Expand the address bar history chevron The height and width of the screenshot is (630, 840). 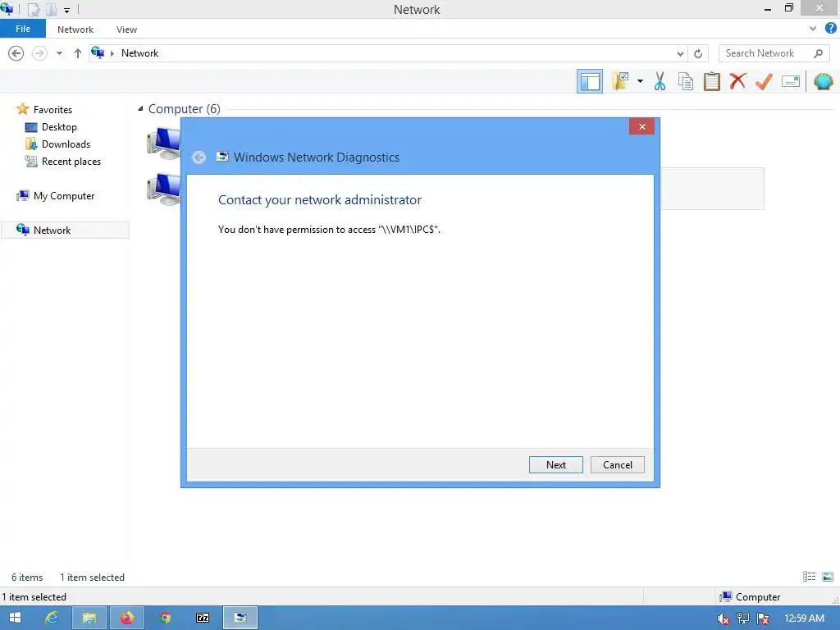coord(680,53)
